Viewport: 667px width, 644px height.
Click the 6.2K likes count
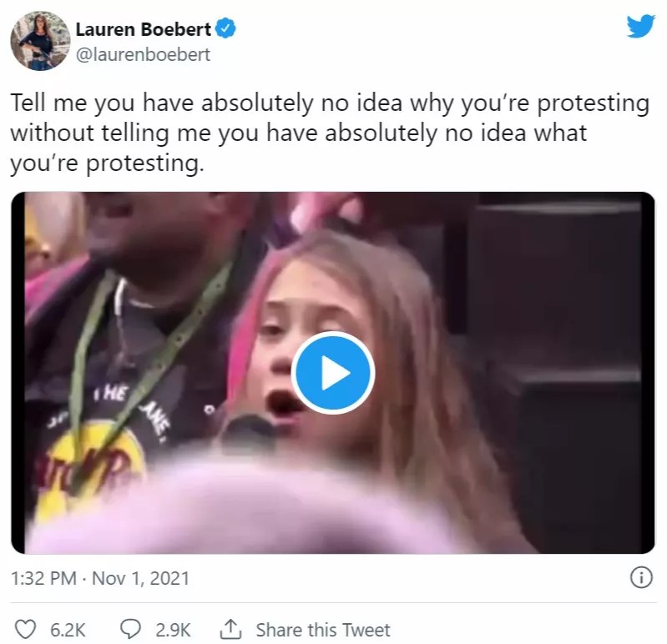68,629
